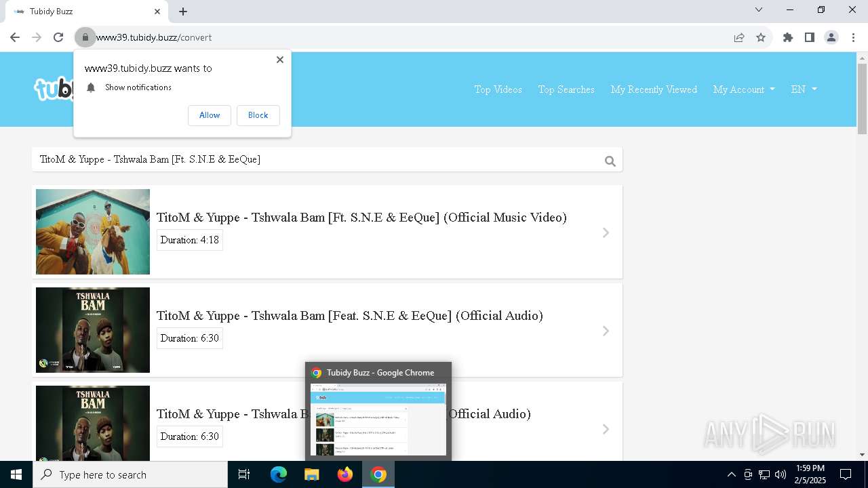This screenshot has width=868, height=488.
Task: Bookmark this page with the star
Action: (x=761, y=37)
